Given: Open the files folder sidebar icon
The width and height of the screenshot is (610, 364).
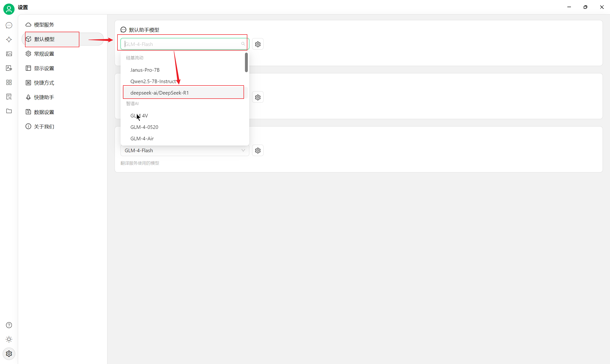Looking at the screenshot, I should pyautogui.click(x=9, y=111).
